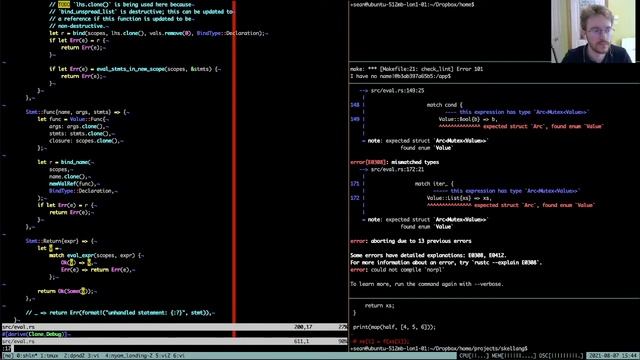Click line number 172 in compiler output

pyautogui.click(x=355, y=198)
